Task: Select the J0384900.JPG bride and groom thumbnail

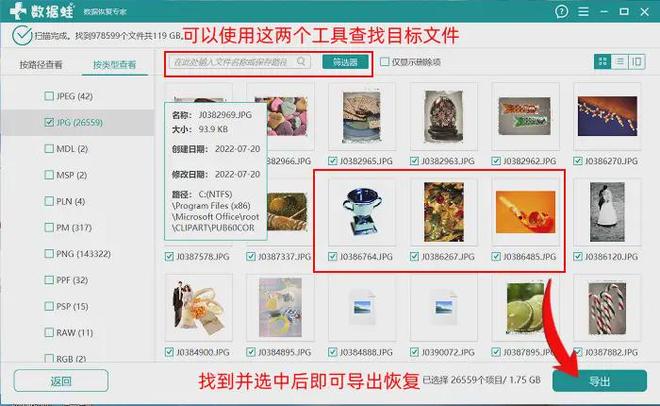Action: tap(199, 308)
